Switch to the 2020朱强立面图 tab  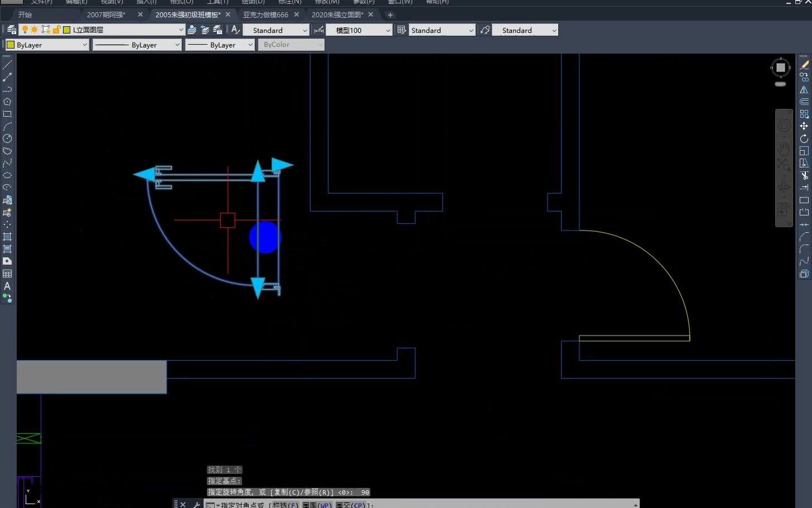(337, 15)
